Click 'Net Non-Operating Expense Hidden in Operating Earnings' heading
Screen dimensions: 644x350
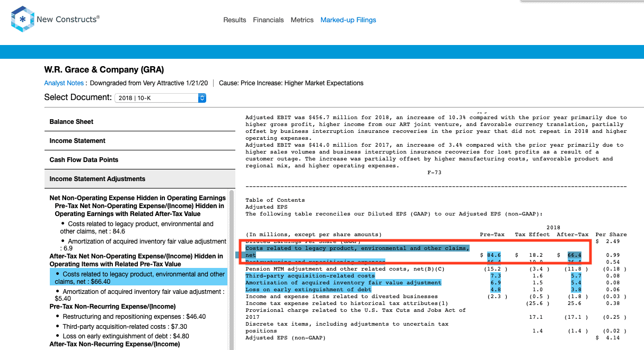click(138, 198)
